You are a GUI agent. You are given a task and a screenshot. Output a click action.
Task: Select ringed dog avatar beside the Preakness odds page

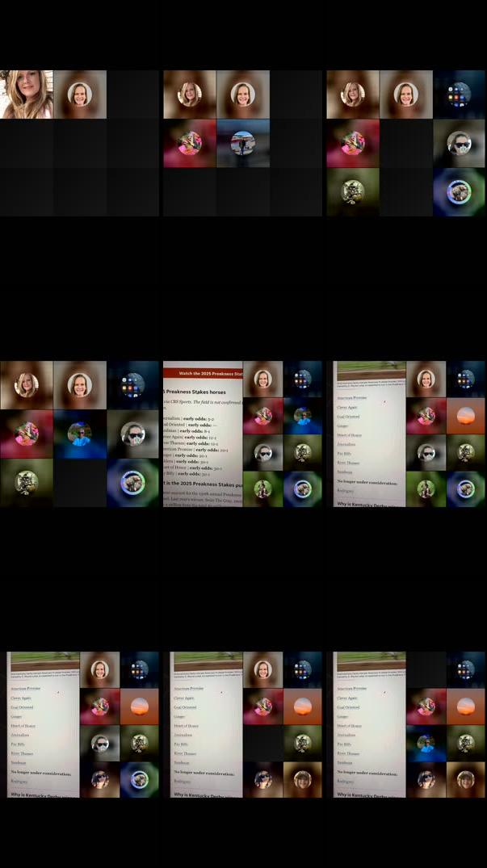302,489
